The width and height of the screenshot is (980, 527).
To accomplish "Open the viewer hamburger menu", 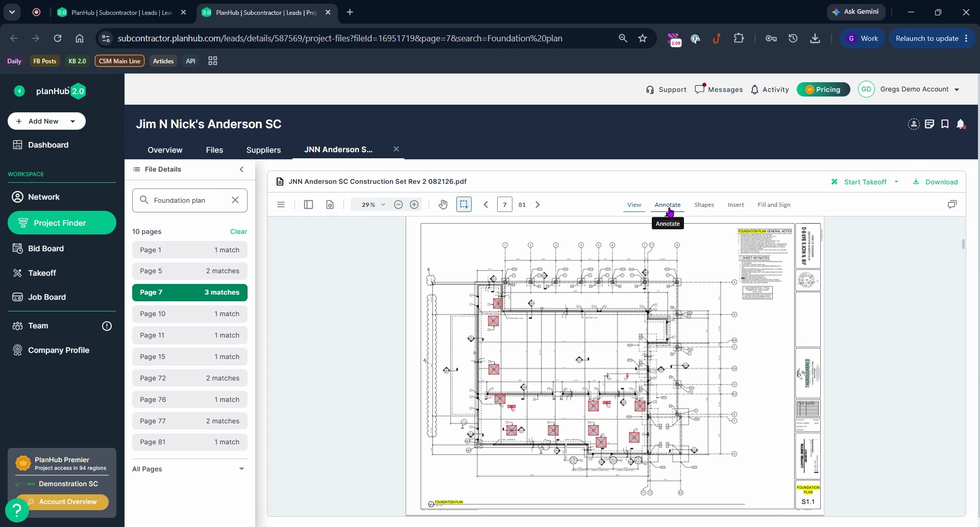I will [281, 205].
